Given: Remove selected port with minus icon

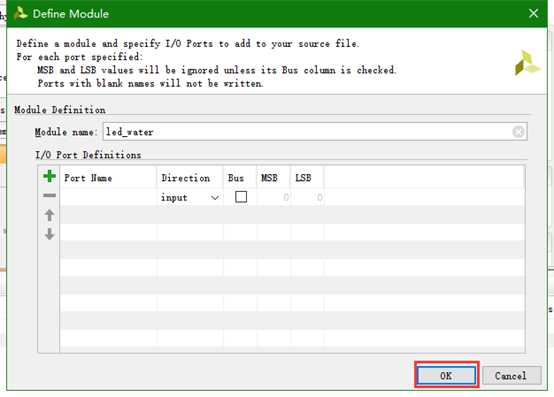Looking at the screenshot, I should pyautogui.click(x=49, y=195).
